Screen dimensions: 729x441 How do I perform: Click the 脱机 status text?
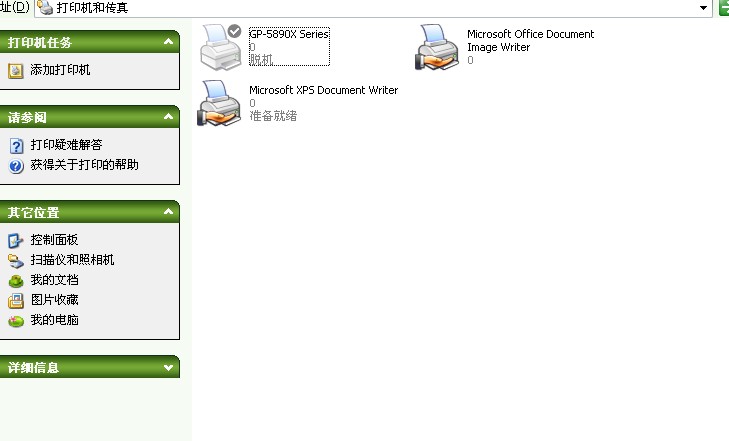(261, 59)
